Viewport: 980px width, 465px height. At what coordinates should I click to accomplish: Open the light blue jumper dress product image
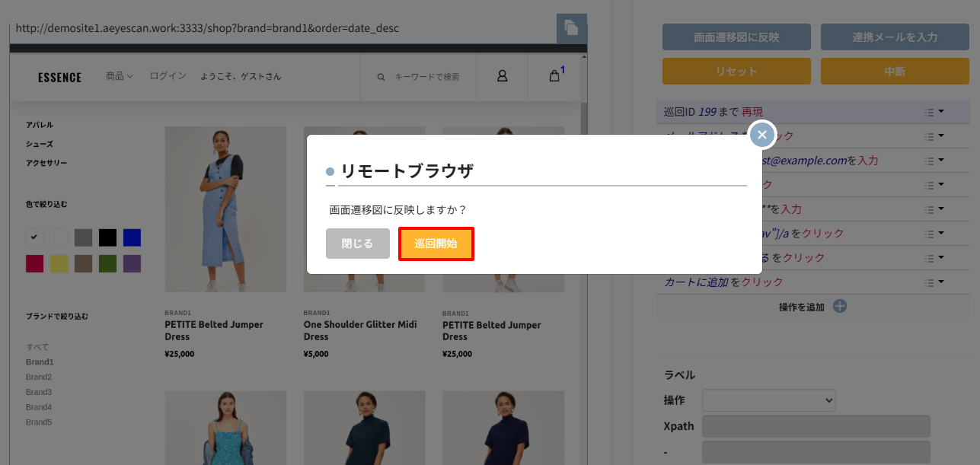point(225,209)
